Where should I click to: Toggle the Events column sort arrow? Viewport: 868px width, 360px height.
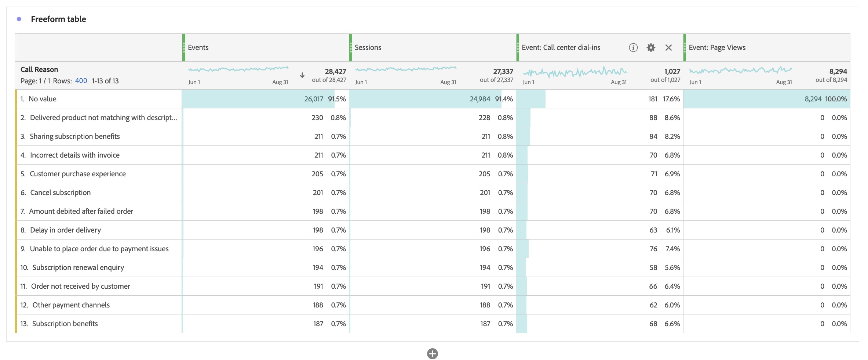302,75
